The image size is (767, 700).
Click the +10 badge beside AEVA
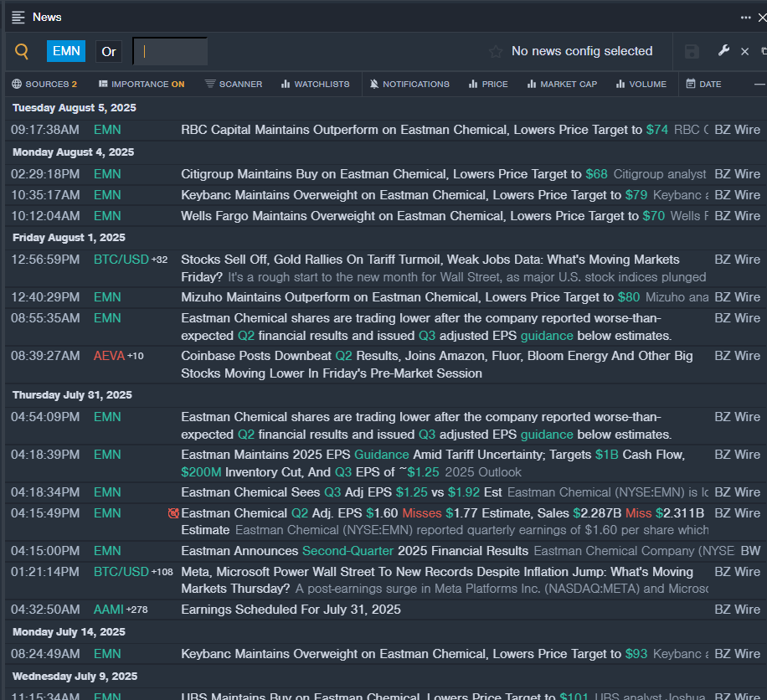(136, 356)
